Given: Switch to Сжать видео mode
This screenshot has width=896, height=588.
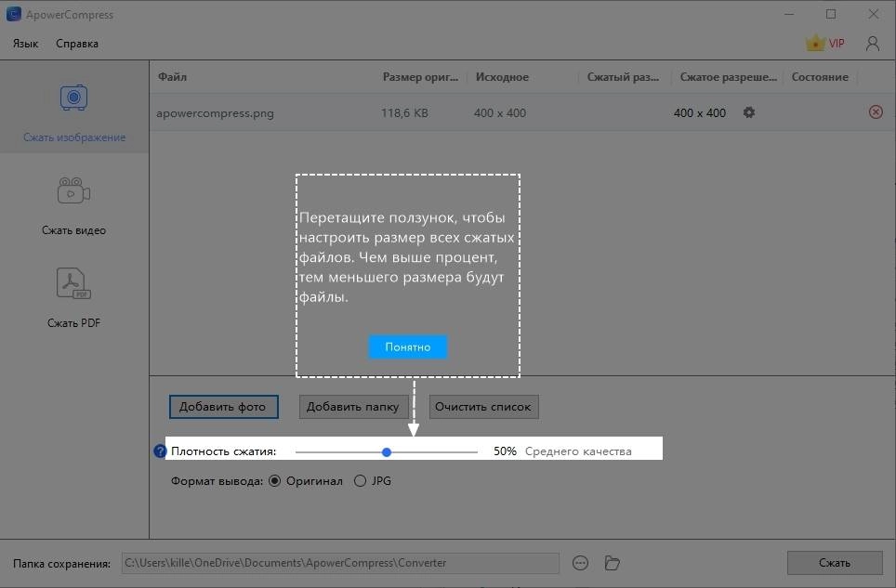Looking at the screenshot, I should tap(73, 205).
